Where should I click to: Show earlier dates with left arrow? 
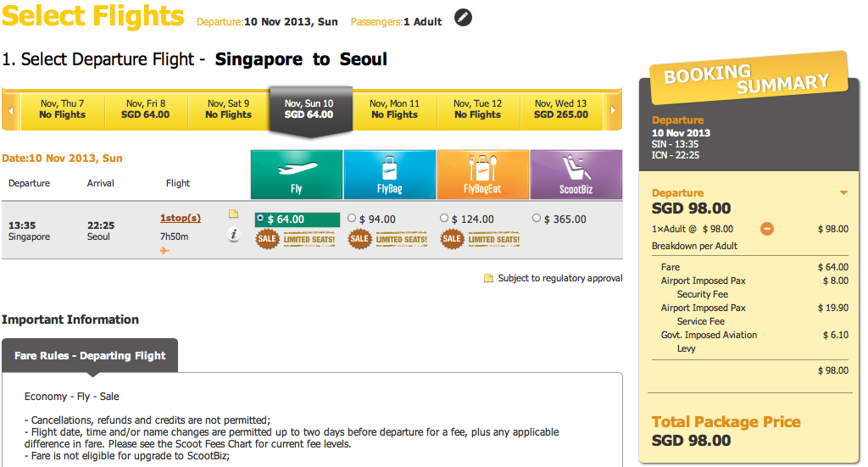(11, 110)
